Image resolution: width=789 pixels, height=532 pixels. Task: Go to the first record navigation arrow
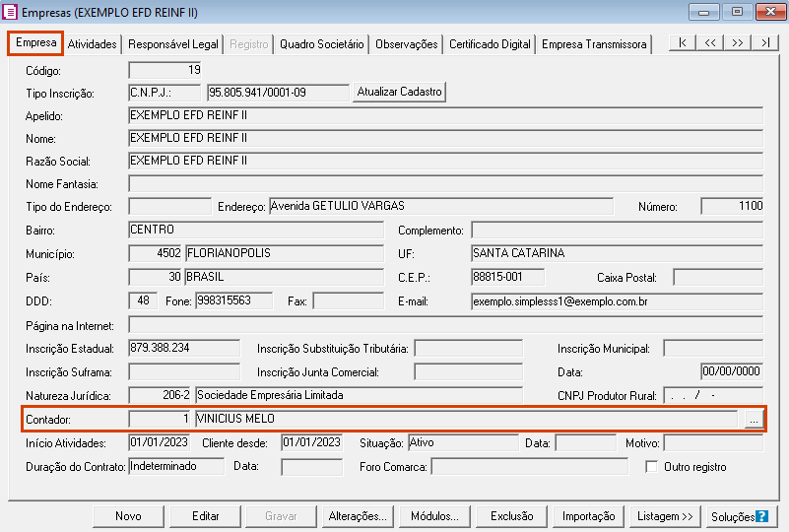[x=682, y=42]
